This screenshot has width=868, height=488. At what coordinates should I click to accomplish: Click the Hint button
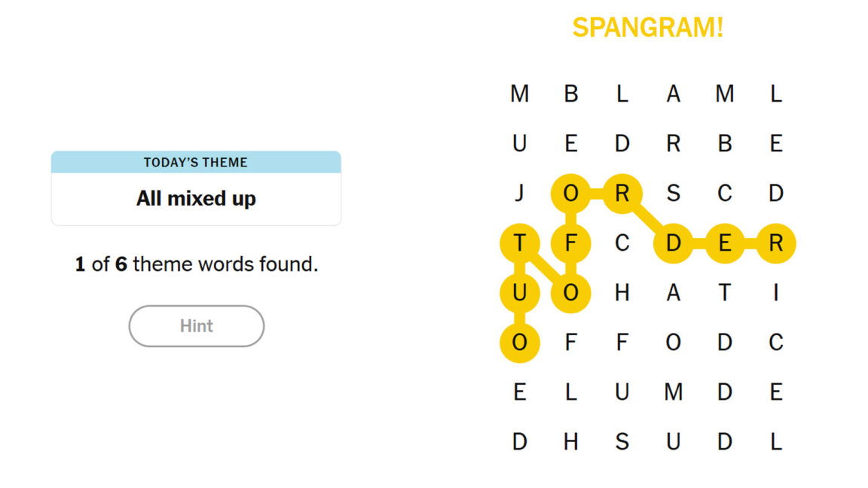point(197,326)
